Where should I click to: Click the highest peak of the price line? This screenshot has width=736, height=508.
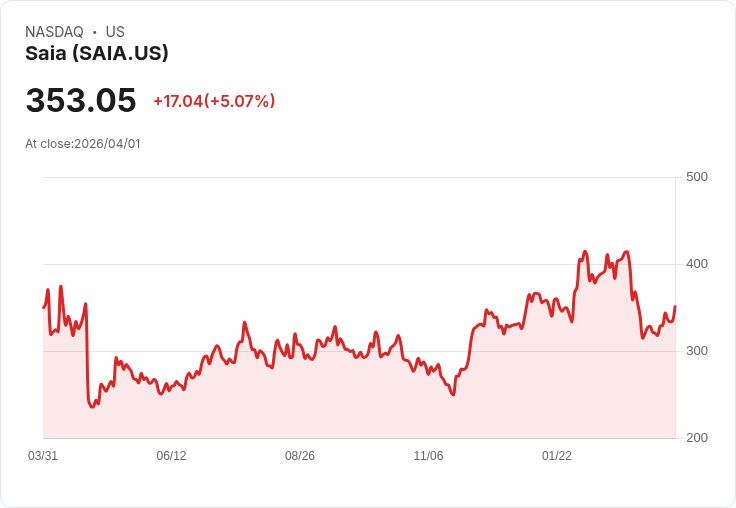click(585, 252)
